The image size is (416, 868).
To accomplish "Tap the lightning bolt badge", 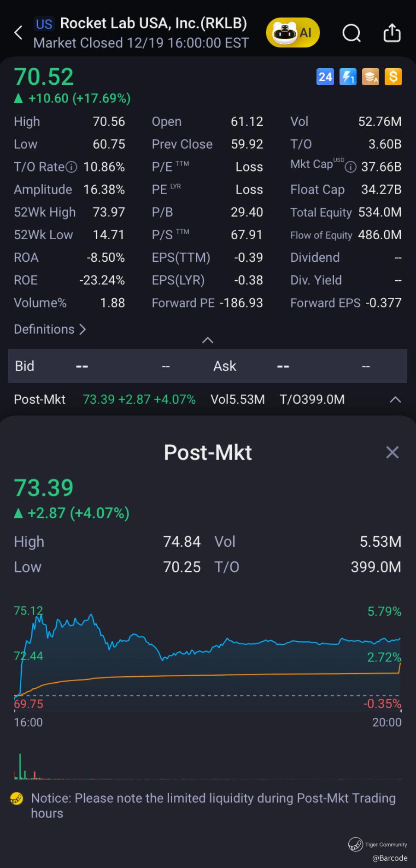I will (x=347, y=77).
